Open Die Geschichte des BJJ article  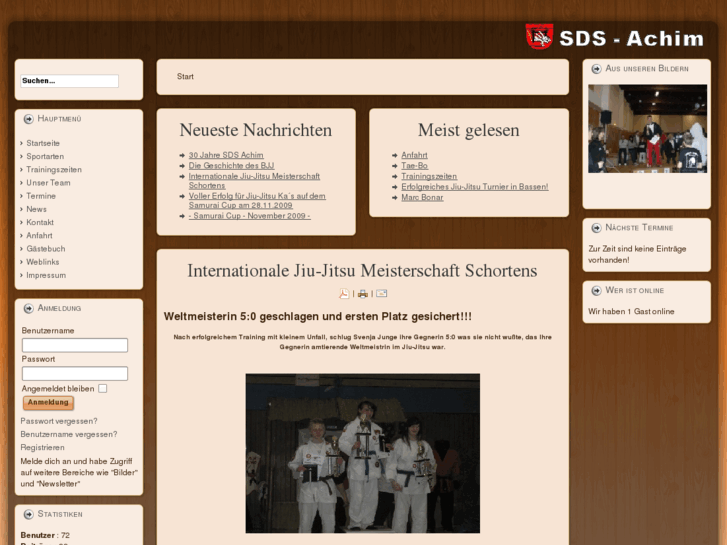tap(231, 166)
